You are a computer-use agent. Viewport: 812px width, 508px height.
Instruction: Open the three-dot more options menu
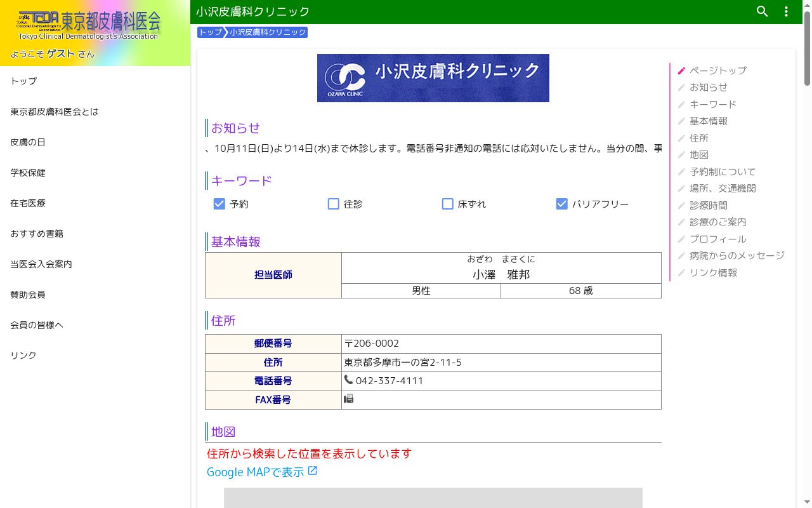pos(787,11)
